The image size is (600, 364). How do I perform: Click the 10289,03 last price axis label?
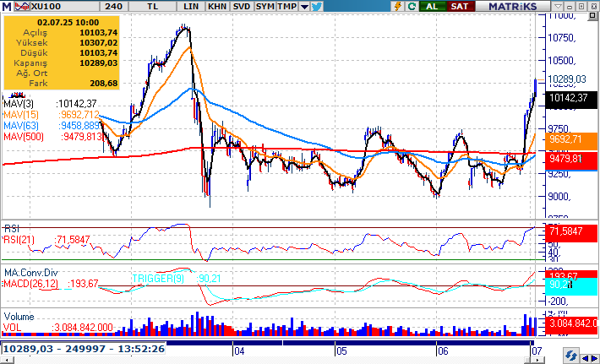[567, 79]
